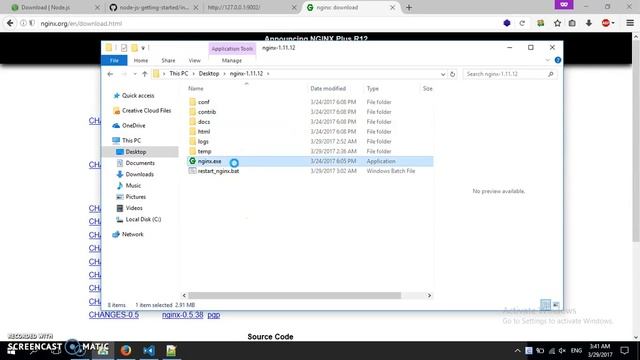
Task: Expand the Explorer ribbon
Action: pyautogui.click(x=547, y=60)
